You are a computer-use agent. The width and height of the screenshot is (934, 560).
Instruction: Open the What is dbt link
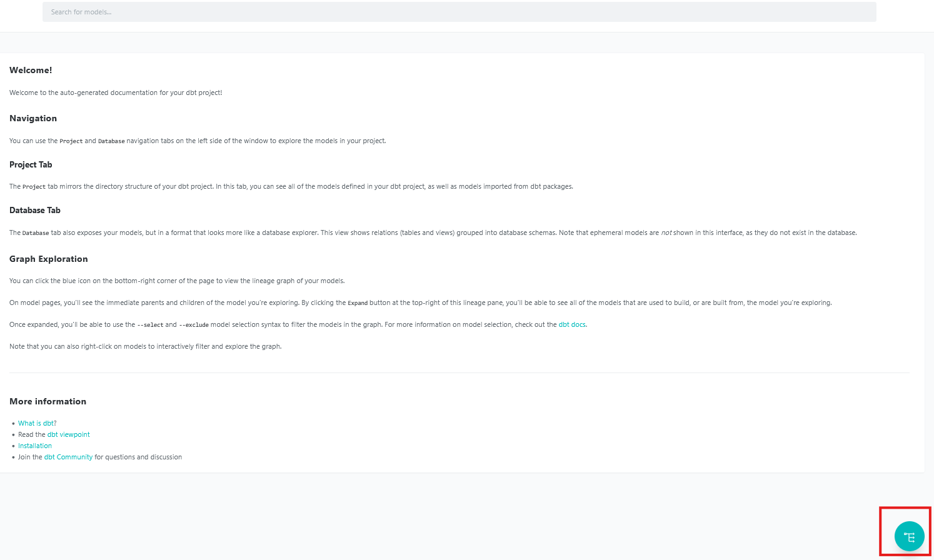pos(36,423)
